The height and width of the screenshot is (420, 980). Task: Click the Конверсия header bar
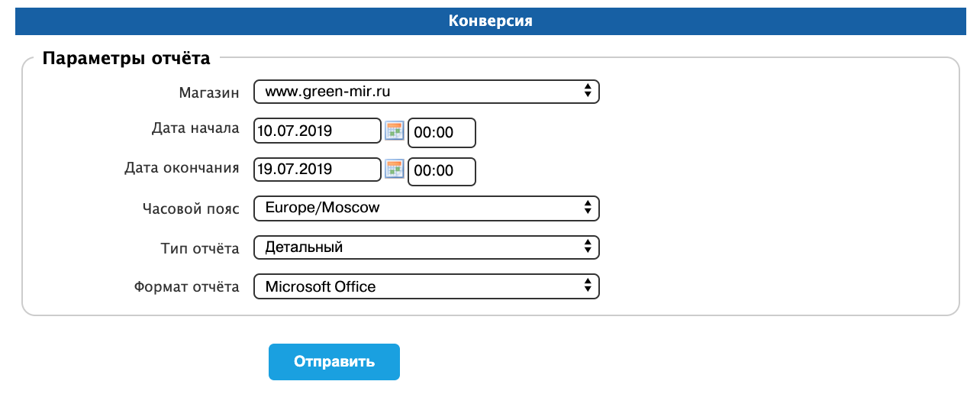[x=490, y=21]
